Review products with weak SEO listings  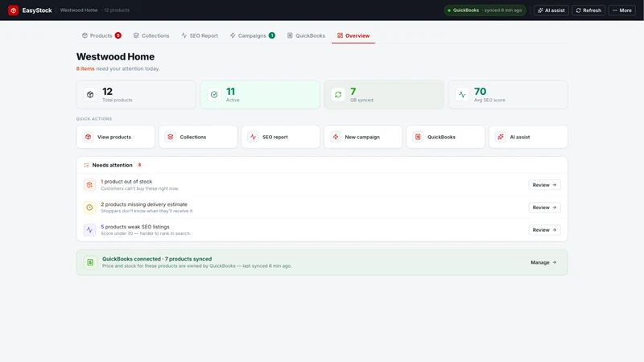[544, 230]
